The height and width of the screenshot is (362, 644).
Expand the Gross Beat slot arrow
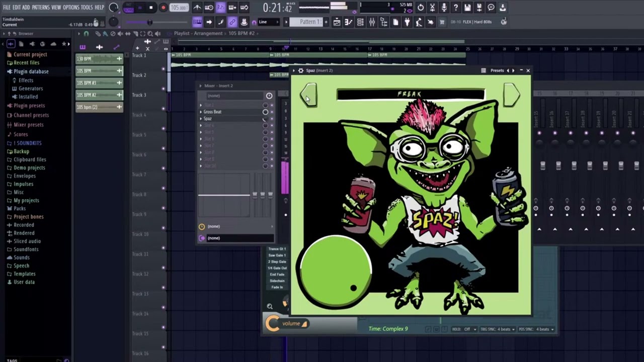(x=201, y=112)
